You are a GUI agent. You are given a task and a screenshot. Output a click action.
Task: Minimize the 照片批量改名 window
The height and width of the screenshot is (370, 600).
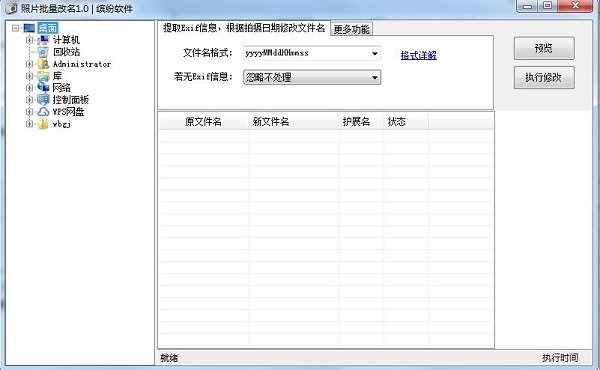coord(528,6)
